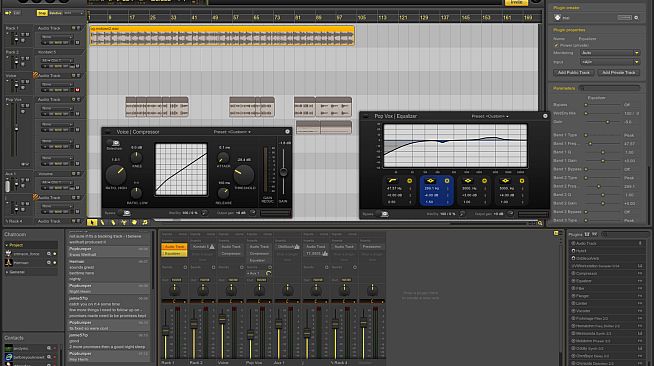Select the arrow pointer tool below tracks

pyautogui.click(x=92, y=223)
